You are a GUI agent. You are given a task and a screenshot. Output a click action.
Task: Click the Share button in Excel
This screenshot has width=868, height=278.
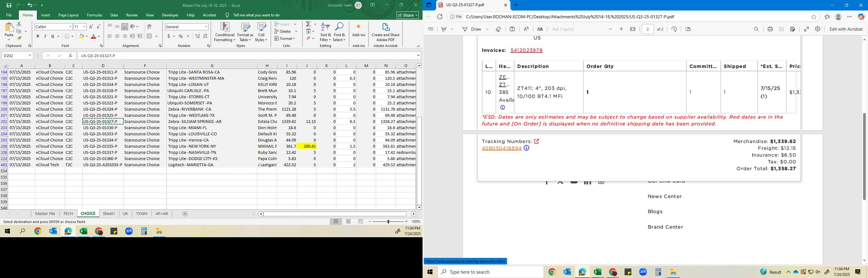coord(408,15)
